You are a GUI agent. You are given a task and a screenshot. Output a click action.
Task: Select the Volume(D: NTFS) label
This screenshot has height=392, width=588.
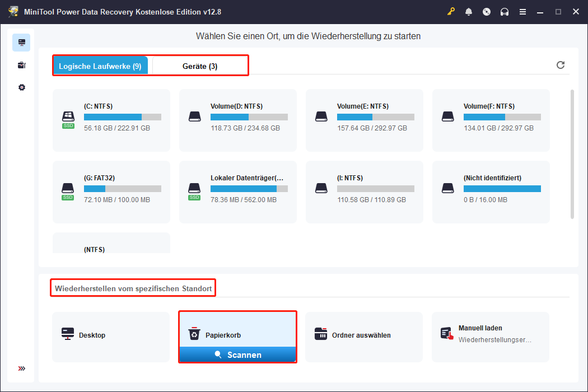coord(237,106)
